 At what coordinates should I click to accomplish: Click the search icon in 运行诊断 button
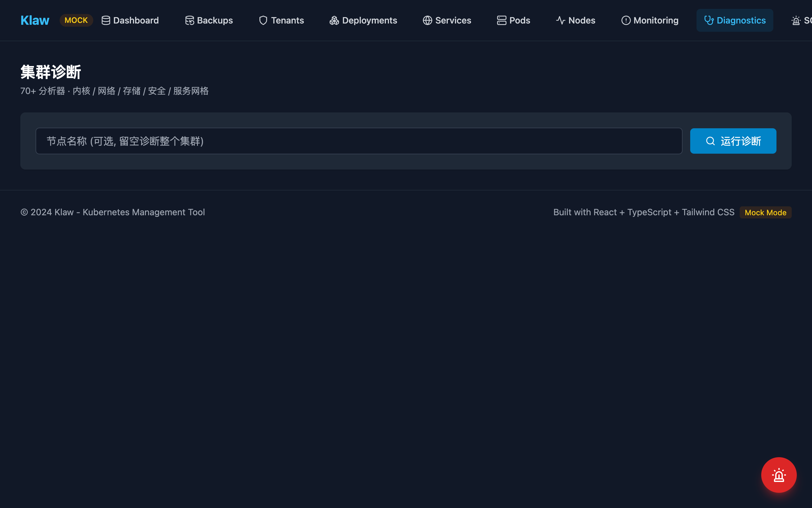coord(710,141)
